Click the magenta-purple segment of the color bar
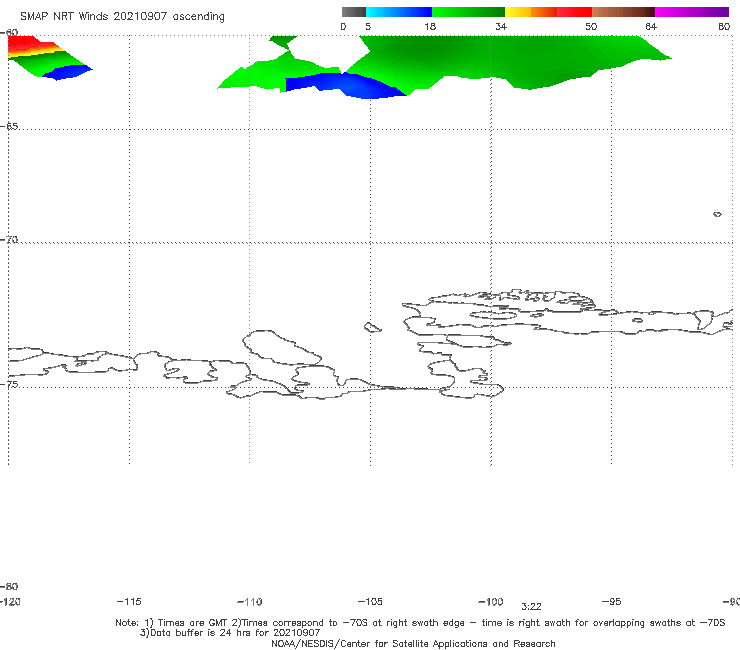The height and width of the screenshot is (650, 740). click(692, 12)
